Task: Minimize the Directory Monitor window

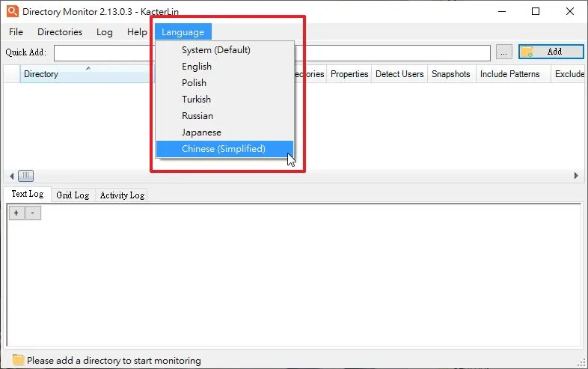Action: tap(502, 11)
